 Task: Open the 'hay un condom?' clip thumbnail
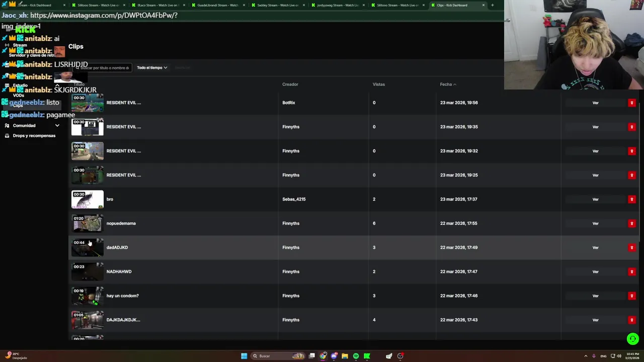tap(88, 296)
